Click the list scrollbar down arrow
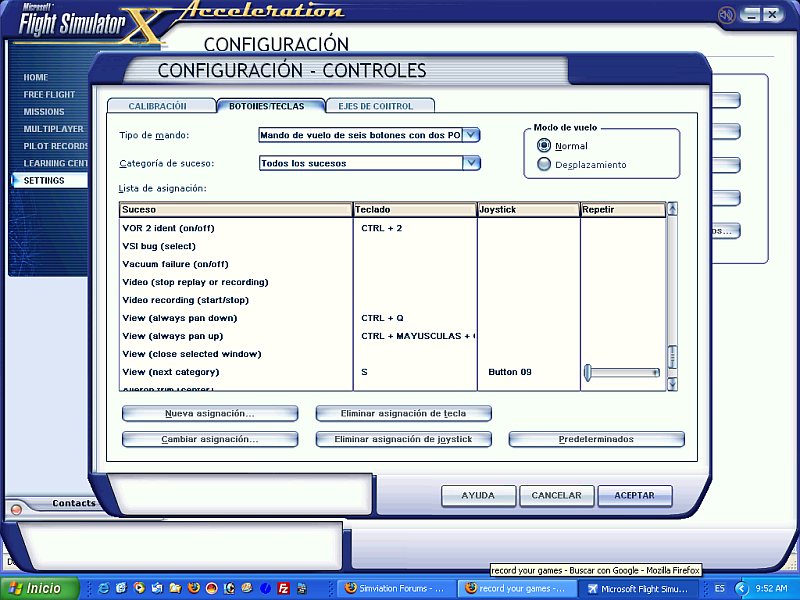The image size is (800, 600). click(672, 384)
